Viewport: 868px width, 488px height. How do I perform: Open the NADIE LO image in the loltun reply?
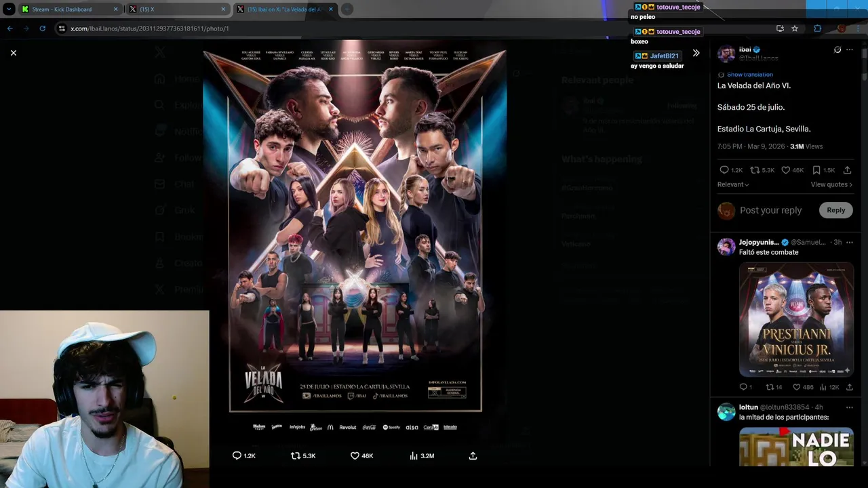796,447
